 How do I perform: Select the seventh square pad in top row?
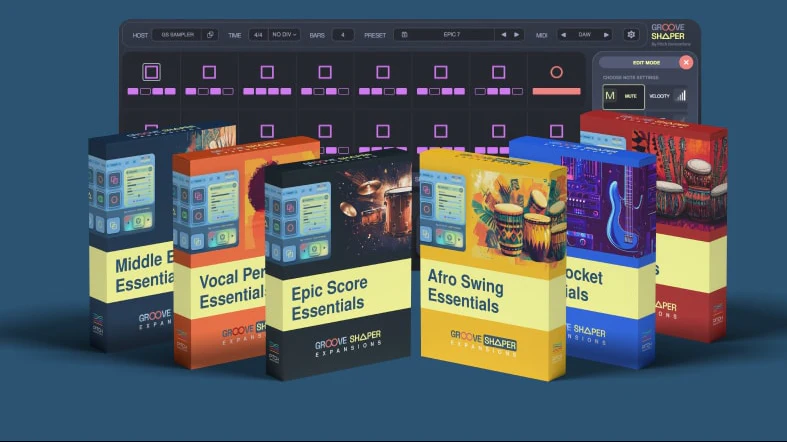click(x=498, y=72)
